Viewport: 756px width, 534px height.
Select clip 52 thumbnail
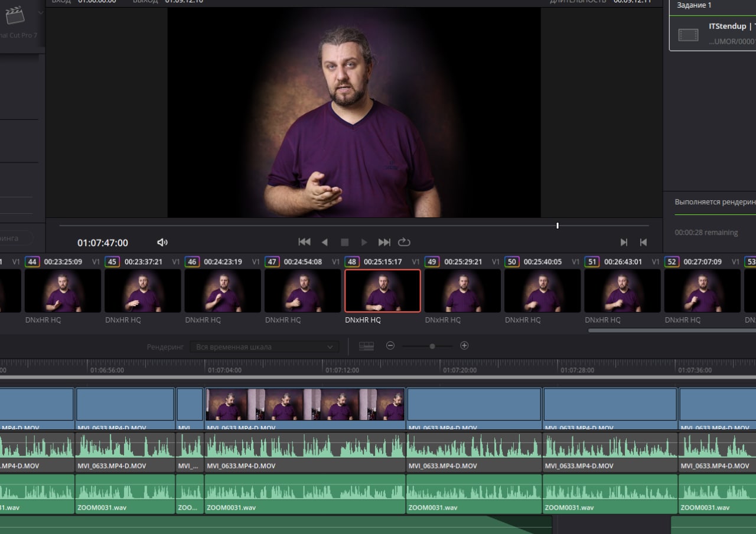(x=702, y=291)
